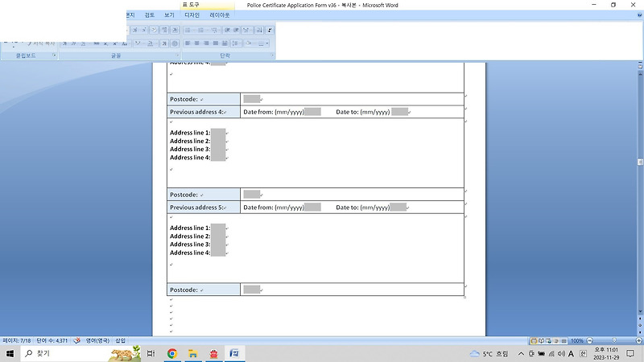Click the multilevel list icon
644x362 pixels.
pyautogui.click(x=214, y=30)
